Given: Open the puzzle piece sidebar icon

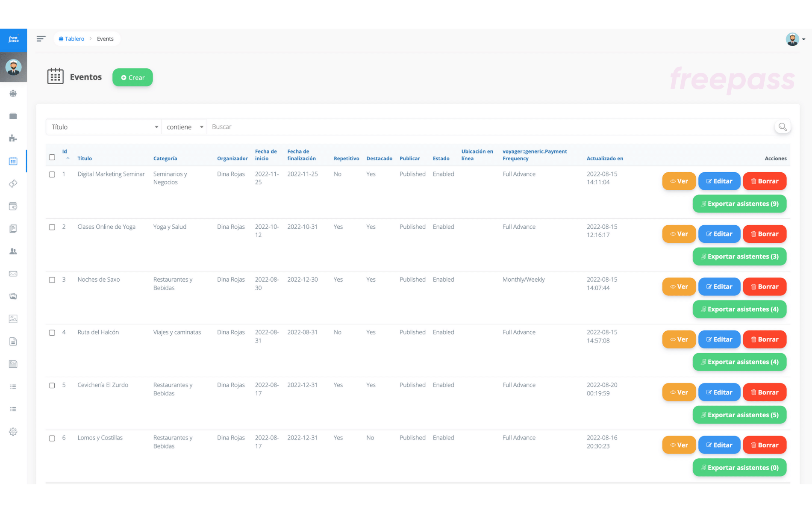Looking at the screenshot, I should pyautogui.click(x=13, y=138).
